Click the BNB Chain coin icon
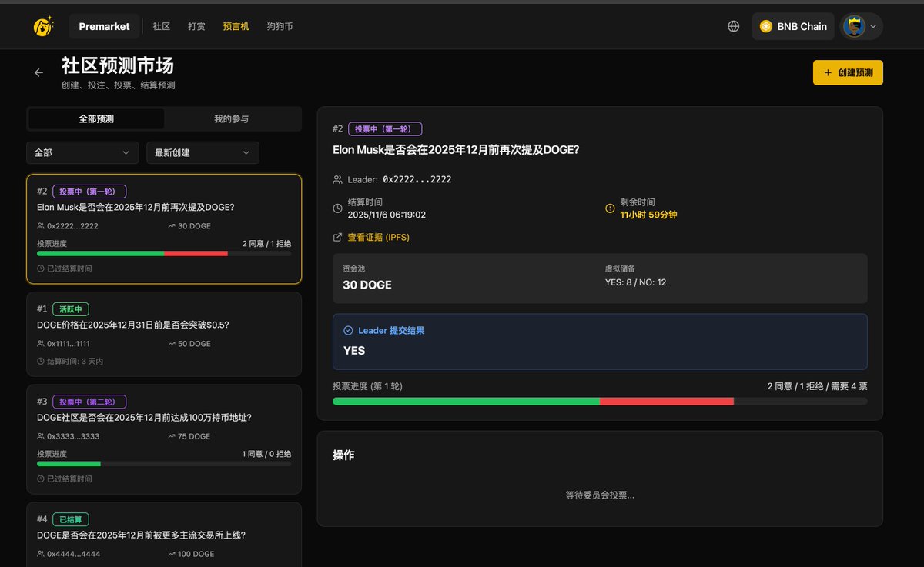 [x=766, y=26]
